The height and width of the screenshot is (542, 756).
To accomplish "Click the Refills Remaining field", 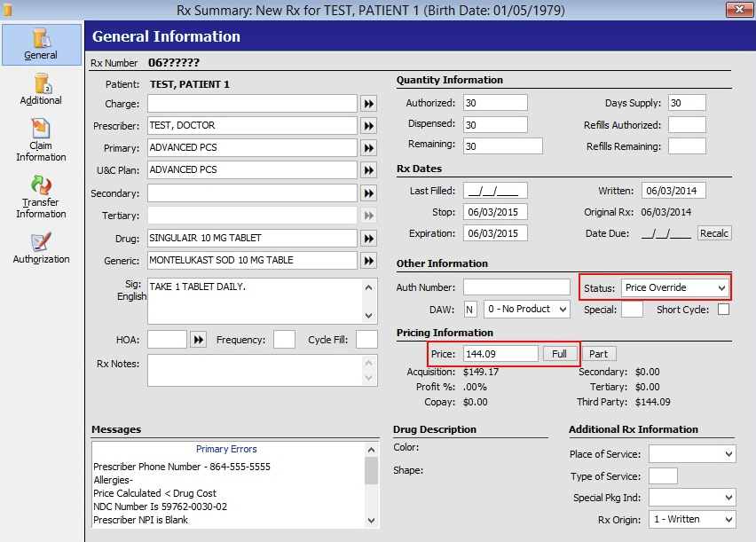I will point(687,146).
